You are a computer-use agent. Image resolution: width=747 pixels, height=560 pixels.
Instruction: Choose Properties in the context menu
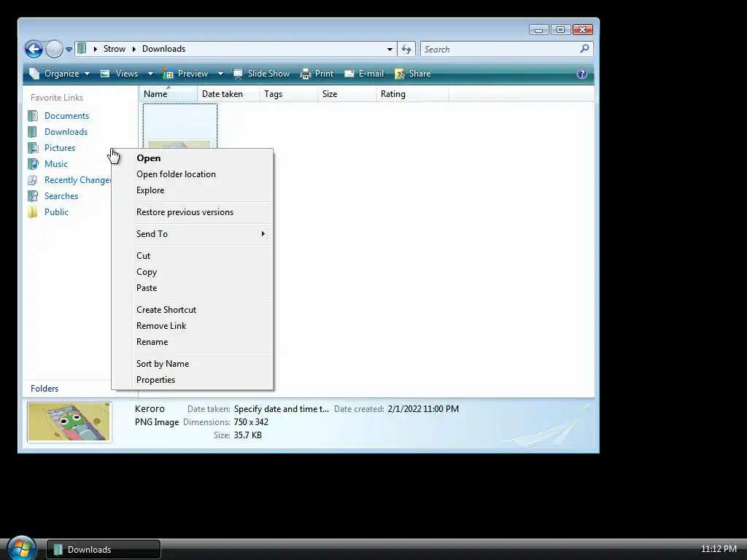pyautogui.click(x=193, y=380)
